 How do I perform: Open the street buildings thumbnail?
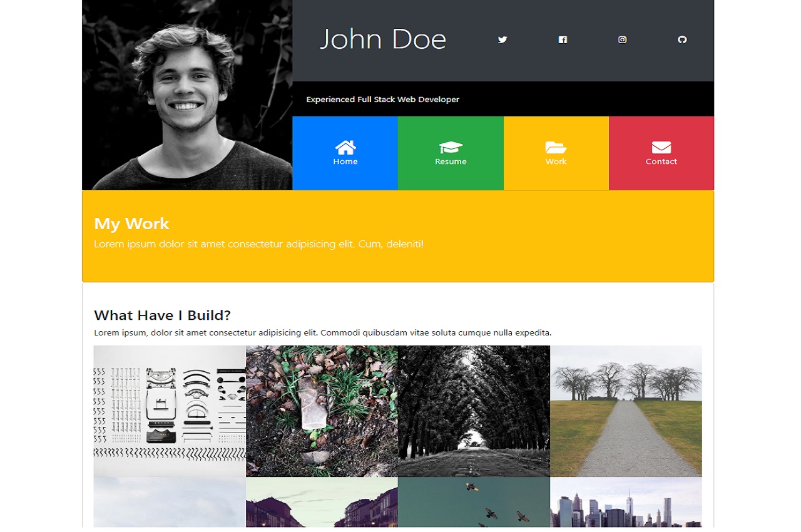[x=322, y=503]
